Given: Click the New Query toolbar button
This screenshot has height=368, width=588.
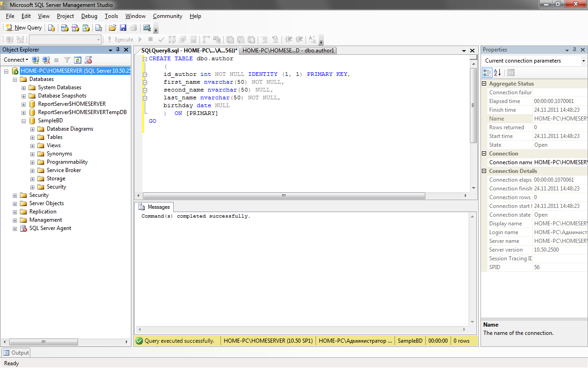Looking at the screenshot, I should [23, 28].
